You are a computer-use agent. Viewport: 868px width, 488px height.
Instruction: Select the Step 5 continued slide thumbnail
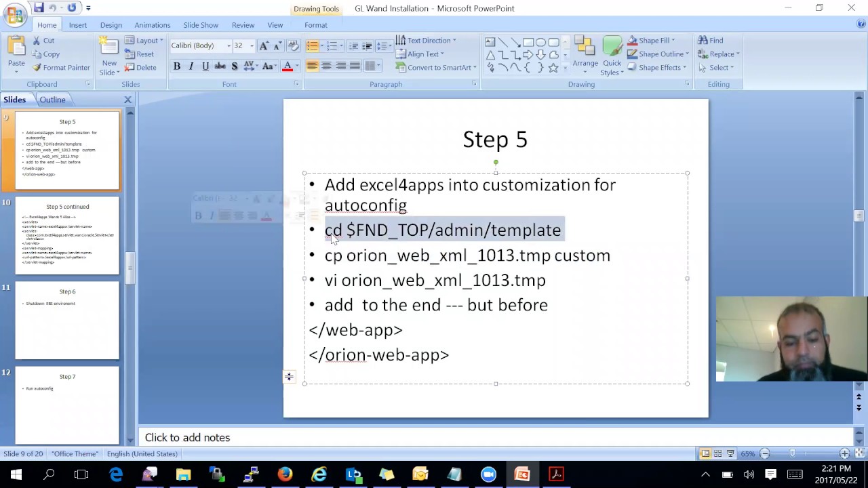click(x=67, y=235)
